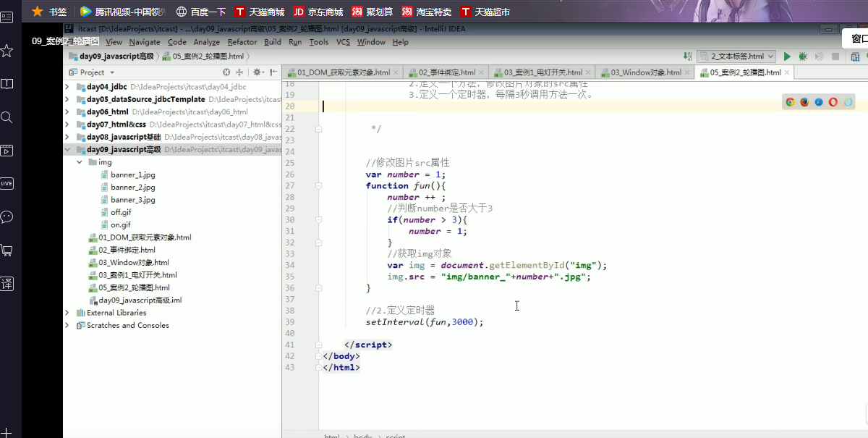The image size is (868, 438).
Task: Open 聚划算 bookmark link
Action: coord(374,12)
